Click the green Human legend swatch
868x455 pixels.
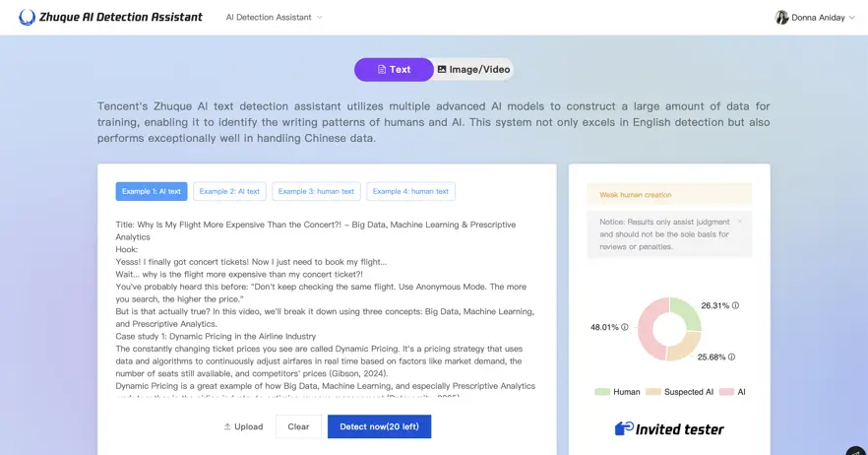pos(601,392)
